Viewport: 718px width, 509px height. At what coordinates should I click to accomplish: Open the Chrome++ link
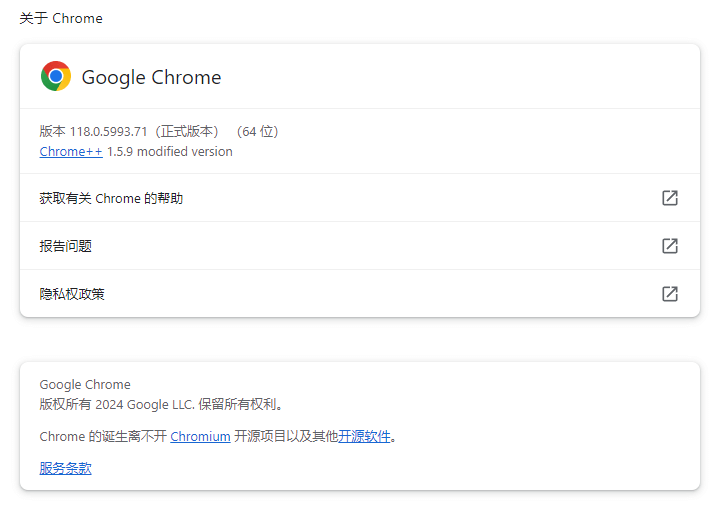[71, 152]
